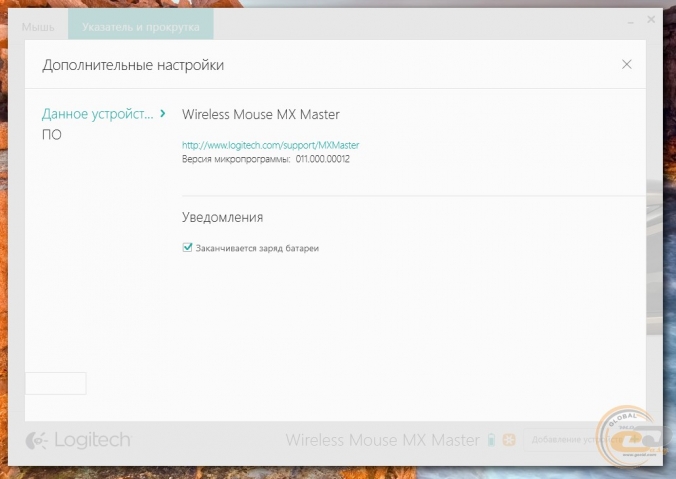Open the ПО section in sidebar
Image resolution: width=676 pixels, height=479 pixels.
52,135
